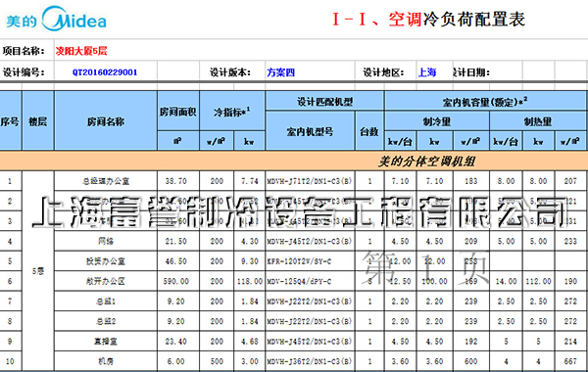Select the value 214 in row 9

[x=570, y=342]
